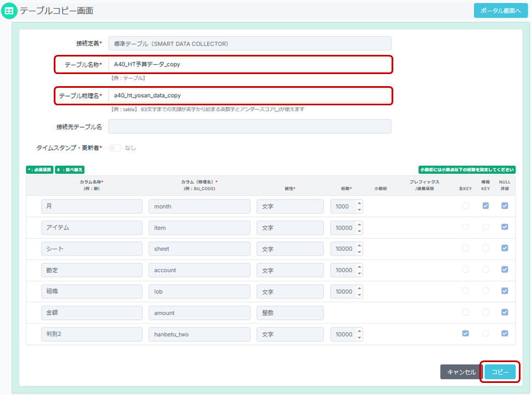Click the テーブル物理名 input field
The width and height of the screenshot is (532, 395).
coord(250,95)
